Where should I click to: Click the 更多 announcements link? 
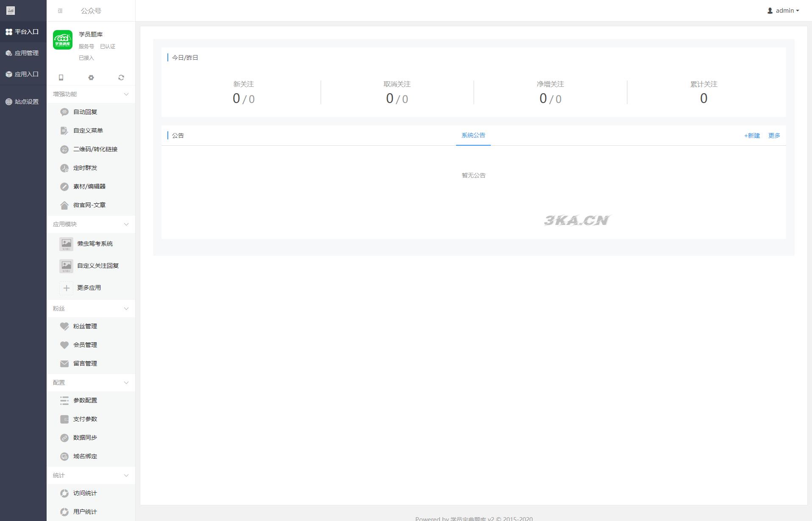tap(774, 136)
